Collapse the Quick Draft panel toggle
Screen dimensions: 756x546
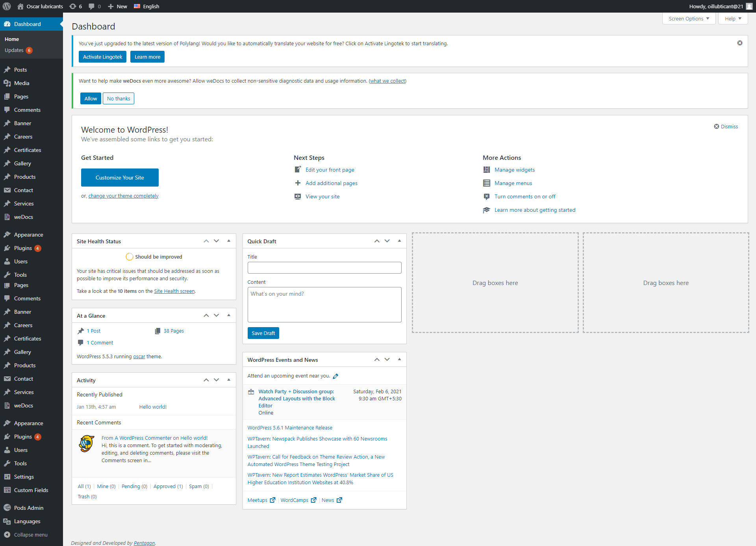tap(399, 241)
